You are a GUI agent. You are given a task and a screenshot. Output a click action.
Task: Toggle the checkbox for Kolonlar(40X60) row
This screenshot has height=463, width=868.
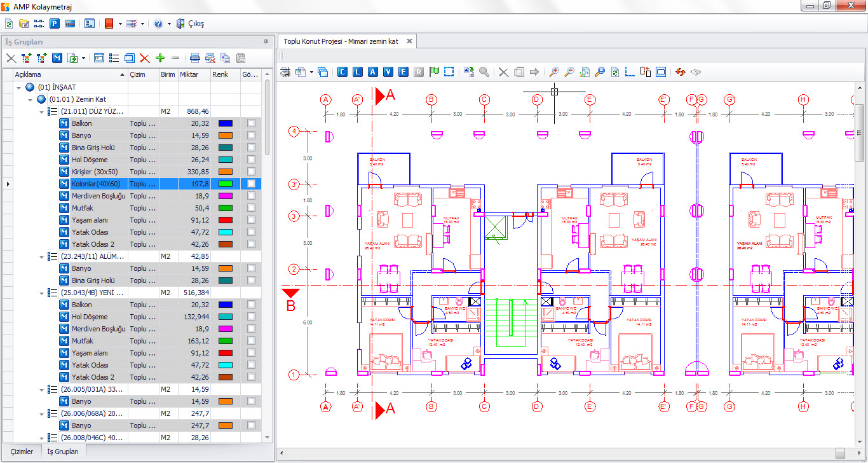pos(252,184)
